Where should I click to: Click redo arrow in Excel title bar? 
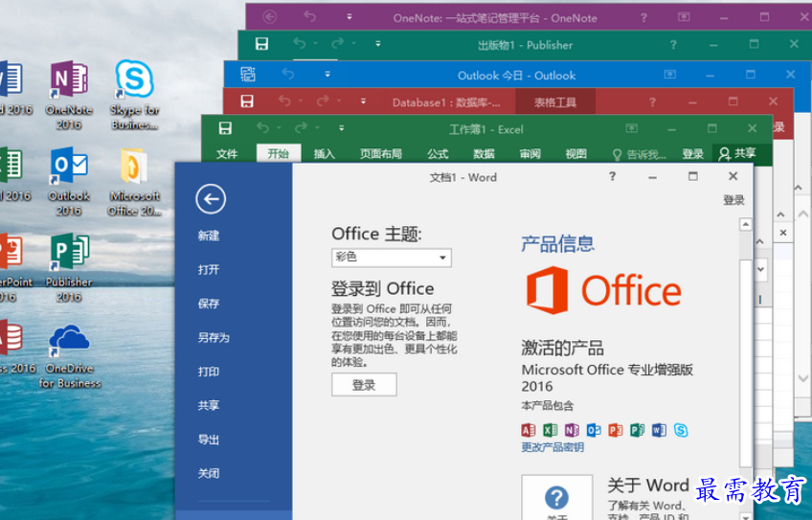click(x=301, y=127)
